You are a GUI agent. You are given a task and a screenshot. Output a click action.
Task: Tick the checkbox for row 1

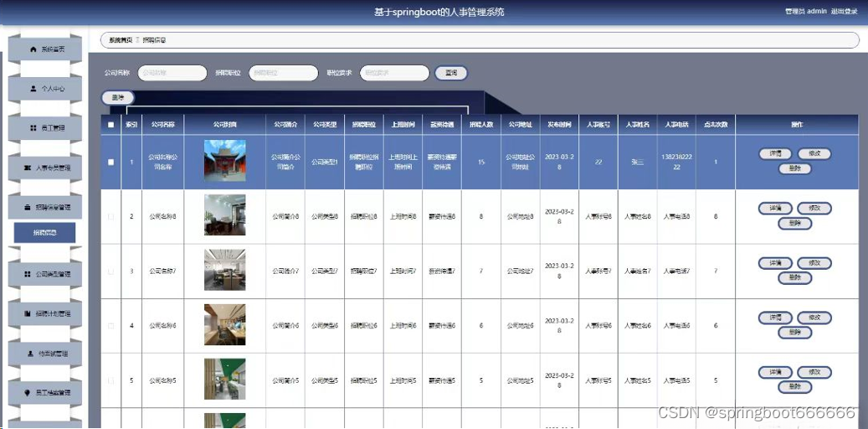[110, 163]
